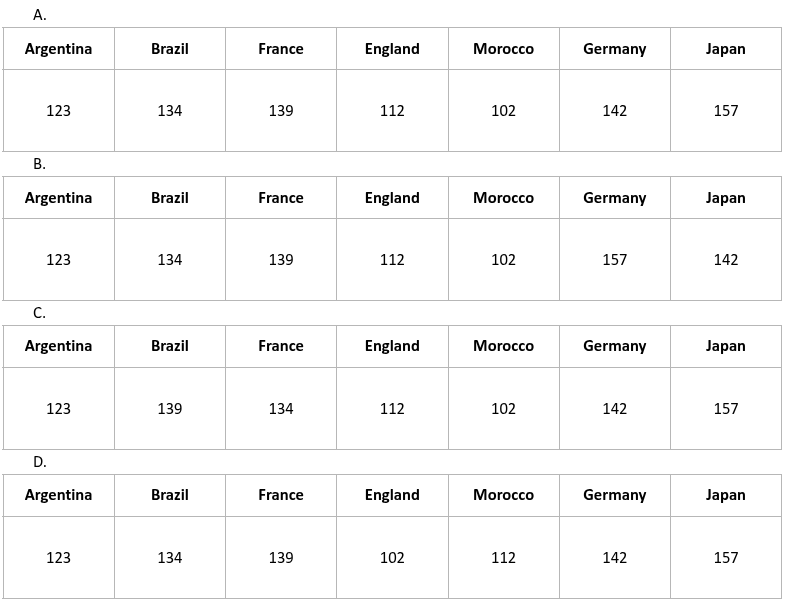
Task: Click the England header in table C
Action: click(x=392, y=346)
